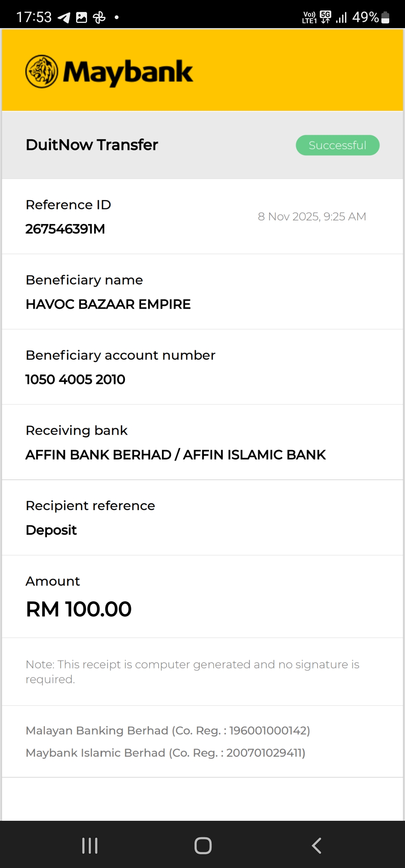Tap the pinwheel fan notification icon
The width and height of the screenshot is (405, 868).
pos(99,17)
